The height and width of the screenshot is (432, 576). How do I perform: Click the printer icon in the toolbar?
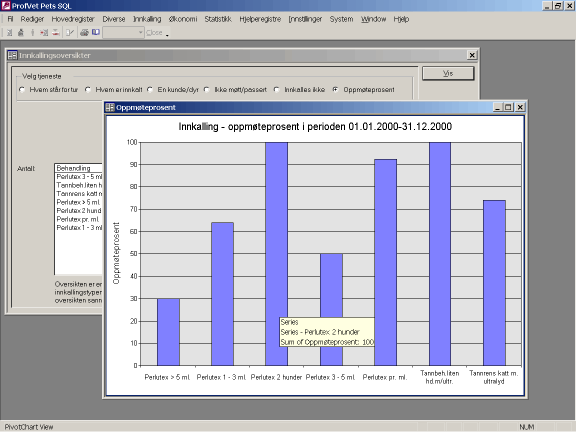[84, 33]
